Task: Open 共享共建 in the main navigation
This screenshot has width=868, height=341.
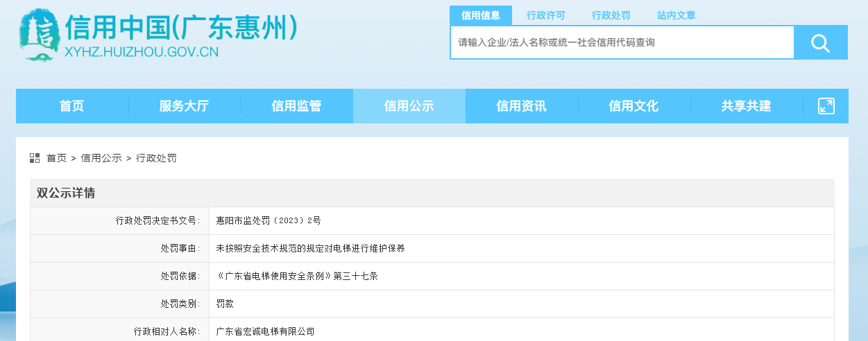Action: coord(747,106)
